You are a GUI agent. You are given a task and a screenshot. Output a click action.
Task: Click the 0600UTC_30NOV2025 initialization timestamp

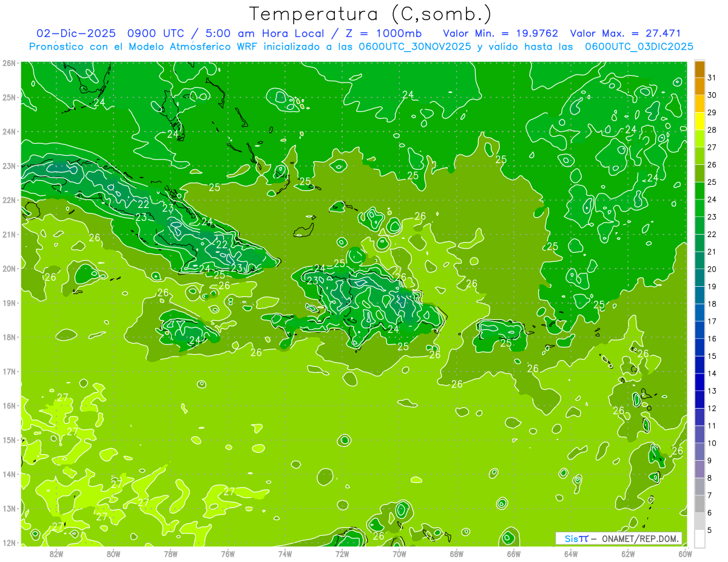click(415, 47)
